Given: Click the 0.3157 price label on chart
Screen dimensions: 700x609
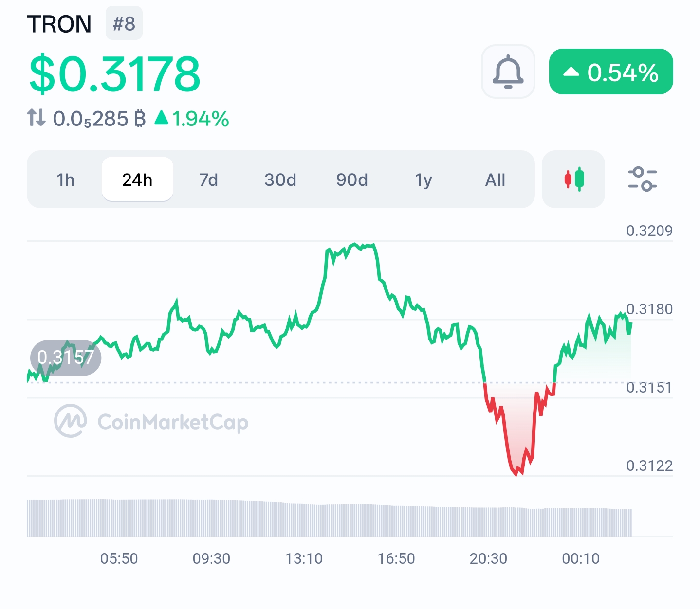Looking at the screenshot, I should click(65, 358).
